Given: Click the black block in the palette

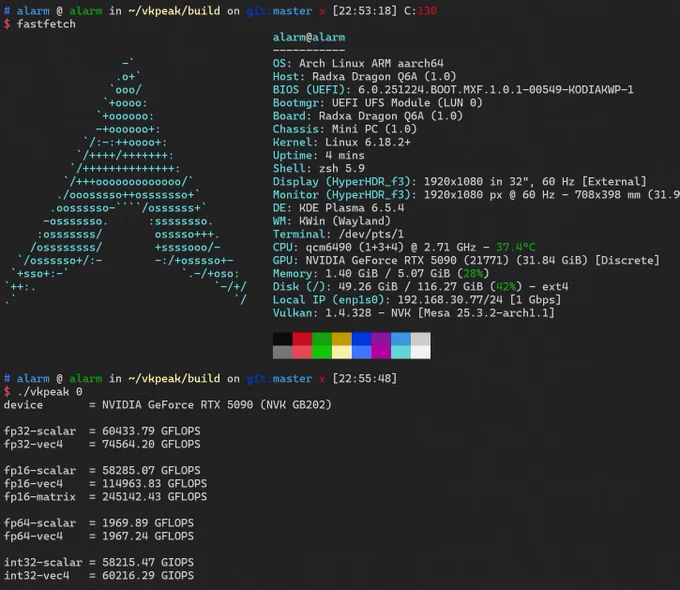Looking at the screenshot, I should coord(283,339).
